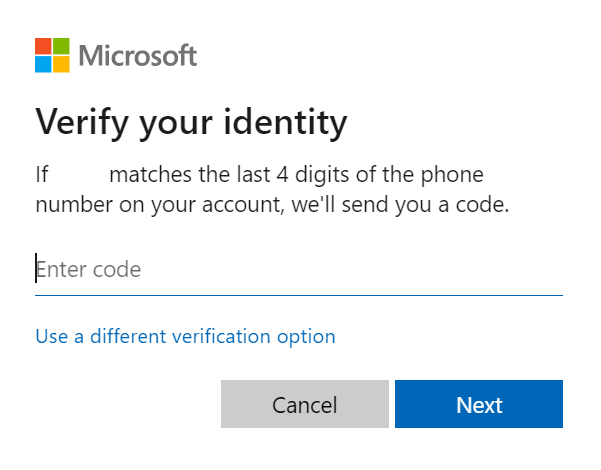Click the red square in the Microsoft logo

[x=44, y=46]
